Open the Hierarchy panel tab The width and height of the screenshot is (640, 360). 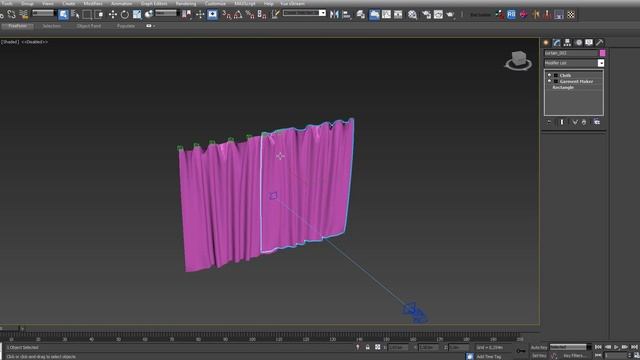click(x=567, y=42)
